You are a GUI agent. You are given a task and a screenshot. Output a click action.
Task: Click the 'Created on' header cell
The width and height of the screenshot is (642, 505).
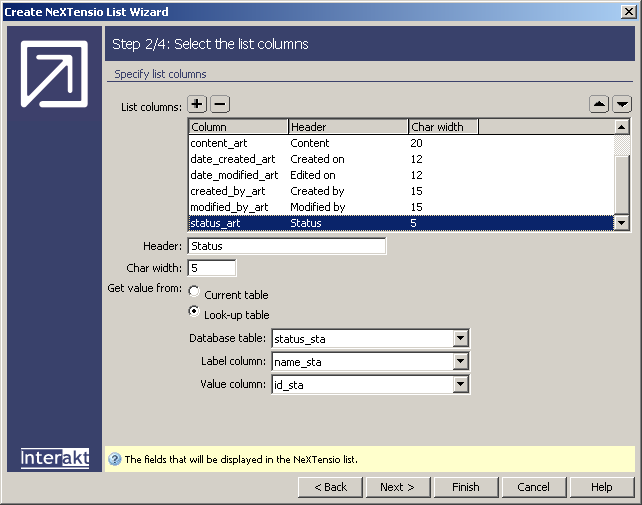coord(317,159)
